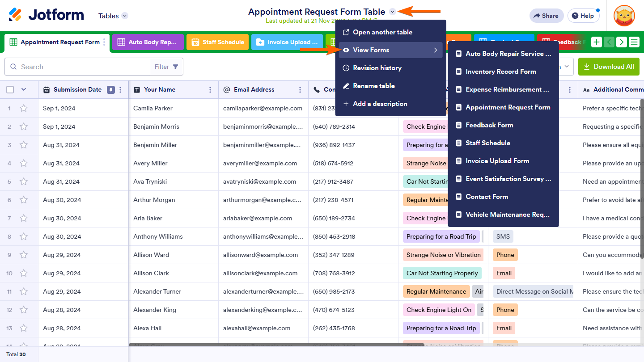Star the Ava Tryniski row
This screenshot has width=644, height=362.
pos(24,181)
